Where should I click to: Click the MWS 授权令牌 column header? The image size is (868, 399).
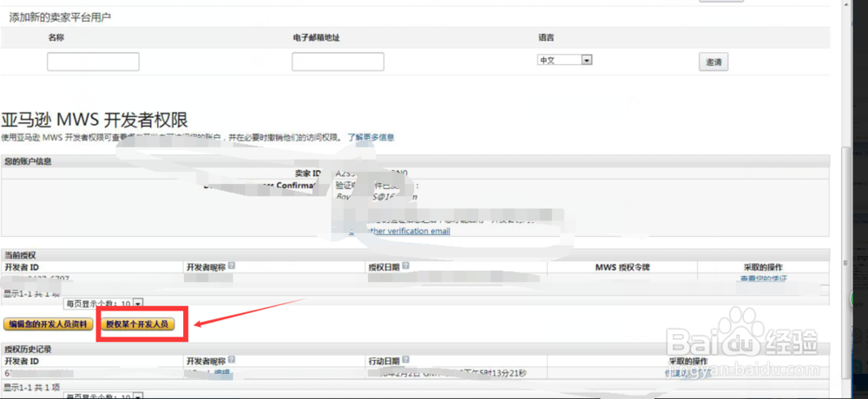(621, 267)
